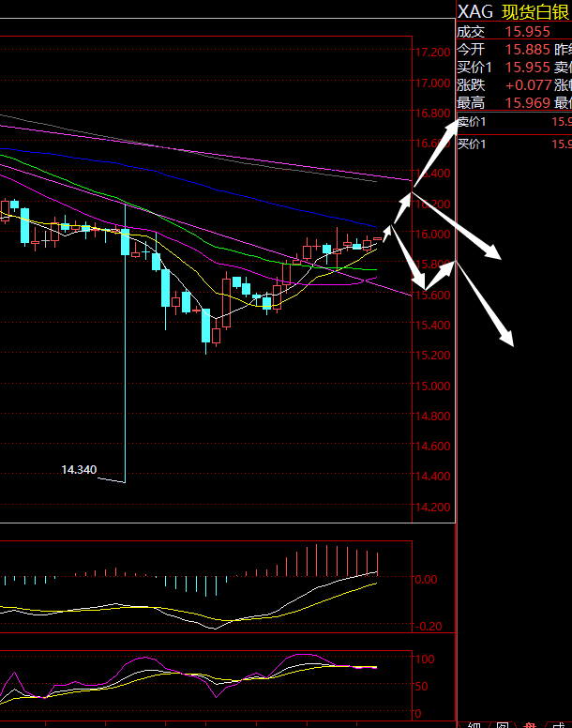Click the 14.600 price axis label
The width and height of the screenshot is (572, 728).
tap(432, 447)
